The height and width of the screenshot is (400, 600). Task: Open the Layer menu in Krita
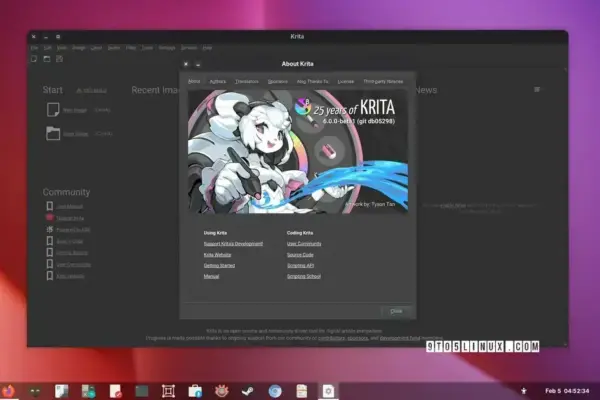pyautogui.click(x=96, y=48)
